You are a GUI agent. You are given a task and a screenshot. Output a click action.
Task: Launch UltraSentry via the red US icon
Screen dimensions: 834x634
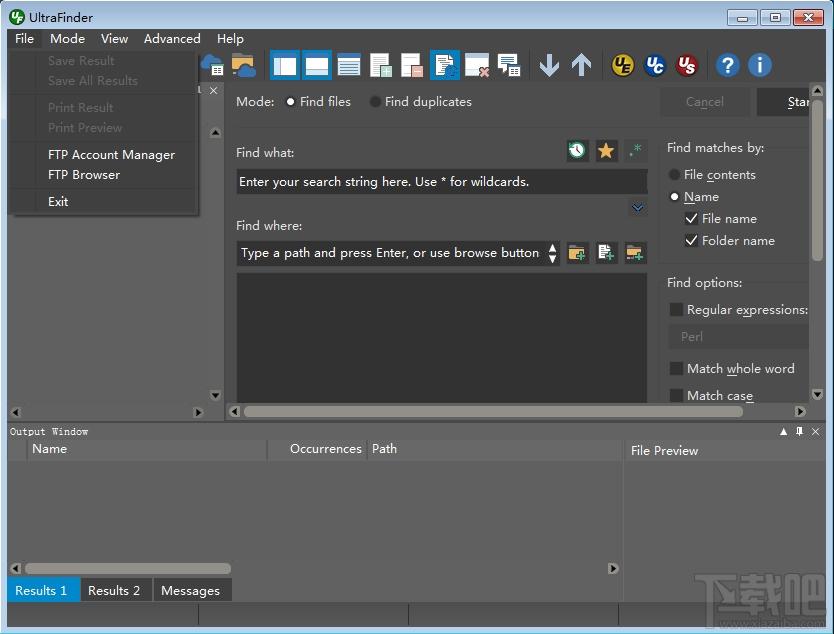click(x=687, y=65)
